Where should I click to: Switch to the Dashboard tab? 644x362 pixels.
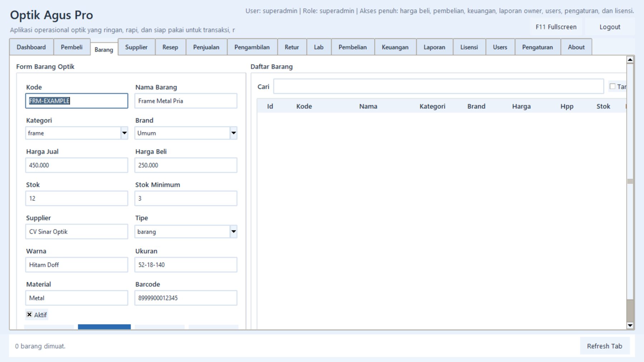31,47
